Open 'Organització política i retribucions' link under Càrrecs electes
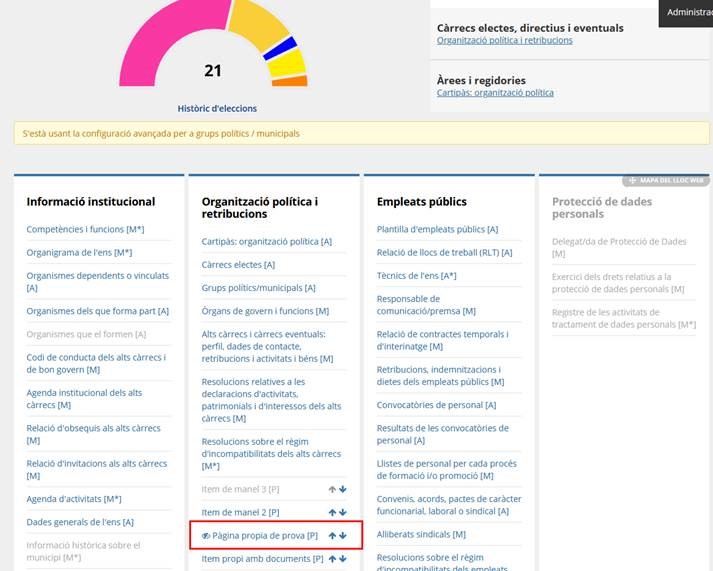Image resolution: width=713 pixels, height=571 pixels. pos(504,41)
